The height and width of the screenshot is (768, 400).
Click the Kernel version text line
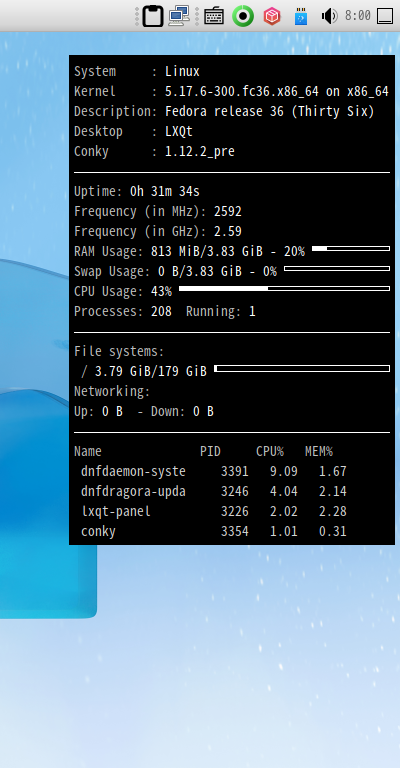(231, 92)
